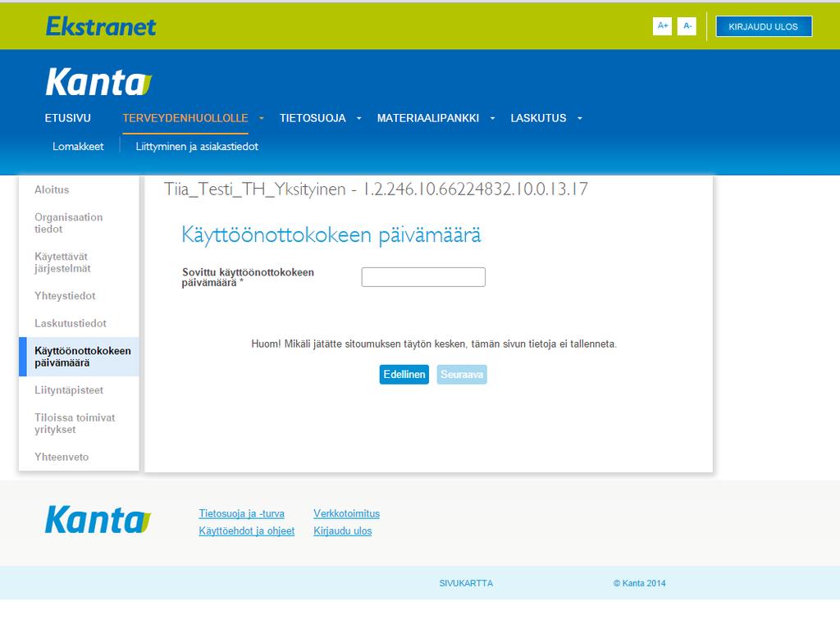Click the Edellinen button

[404, 375]
